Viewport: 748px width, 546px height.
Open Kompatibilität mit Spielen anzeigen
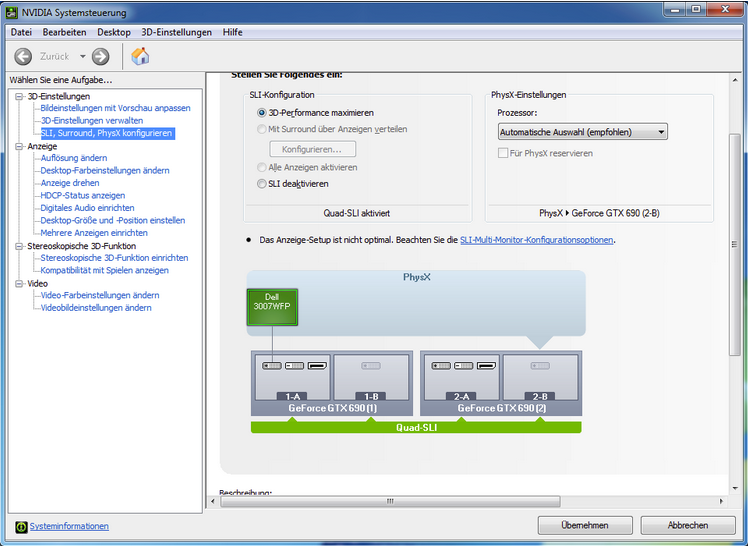click(x=104, y=270)
